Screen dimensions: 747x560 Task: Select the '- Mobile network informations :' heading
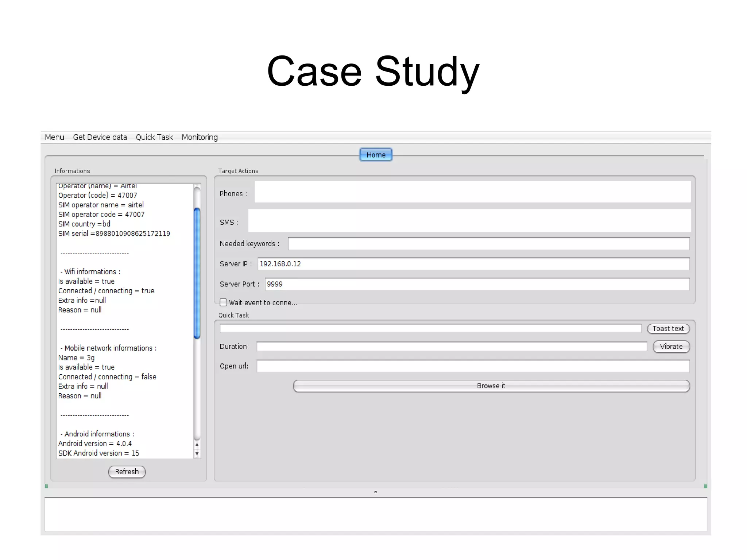point(108,348)
